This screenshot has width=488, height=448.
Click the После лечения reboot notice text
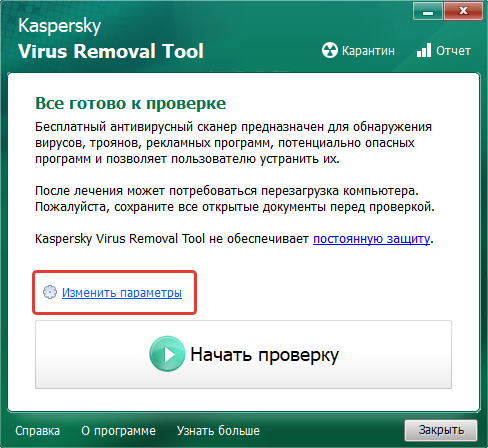235,199
